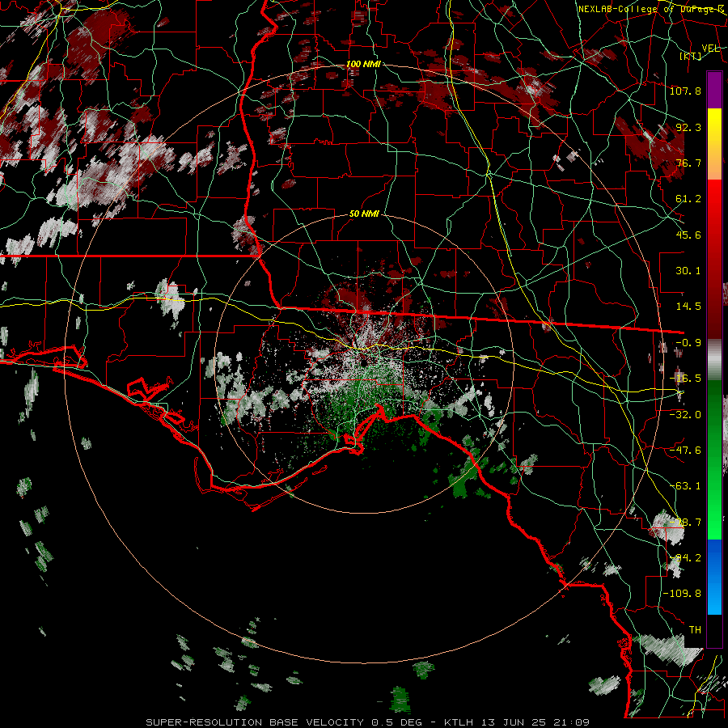
Task: Click the 30.1 velocity scale value
Action: click(688, 270)
